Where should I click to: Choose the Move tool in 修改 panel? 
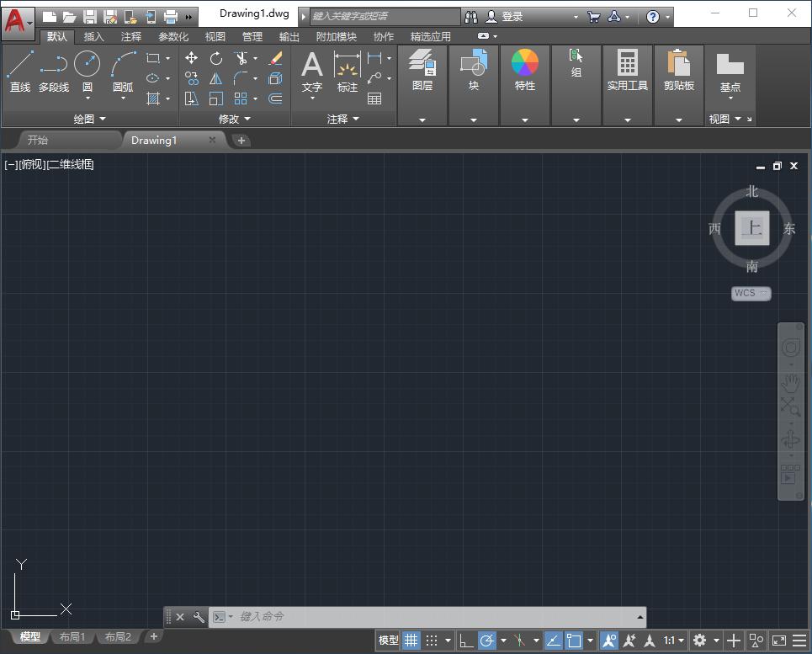point(192,58)
